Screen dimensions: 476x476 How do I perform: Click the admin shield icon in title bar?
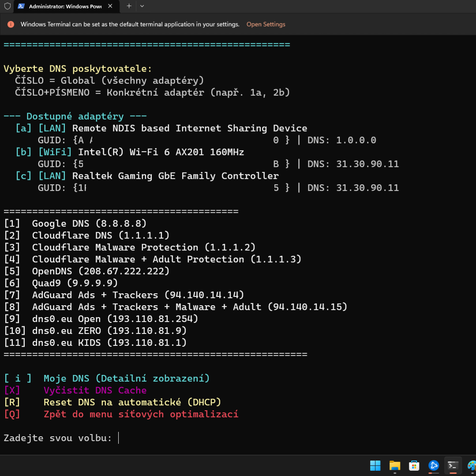click(7, 6)
